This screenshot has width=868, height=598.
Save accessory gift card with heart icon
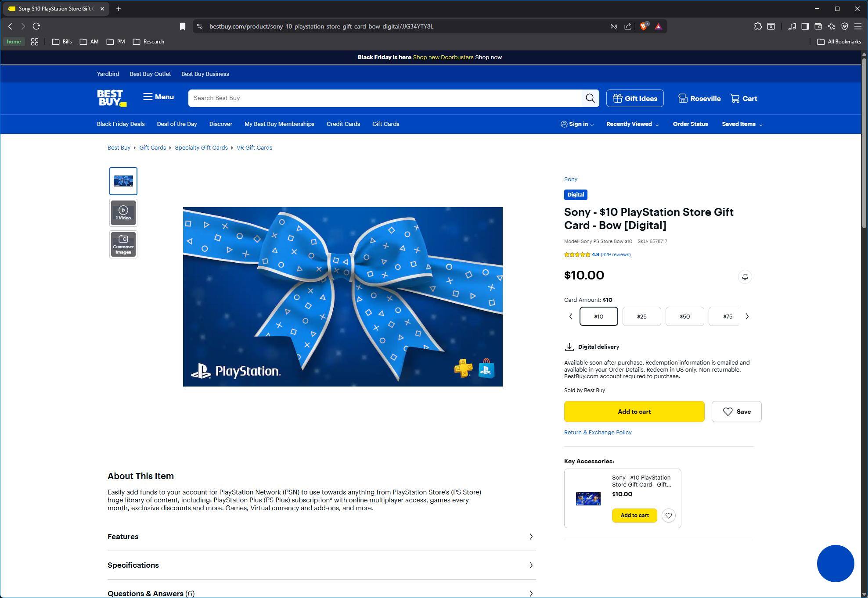(668, 516)
